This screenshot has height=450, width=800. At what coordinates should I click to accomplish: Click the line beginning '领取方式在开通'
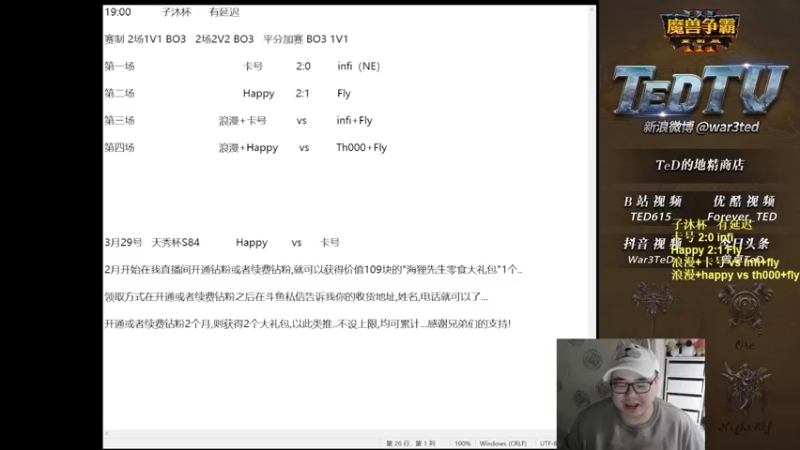pyautogui.click(x=296, y=296)
